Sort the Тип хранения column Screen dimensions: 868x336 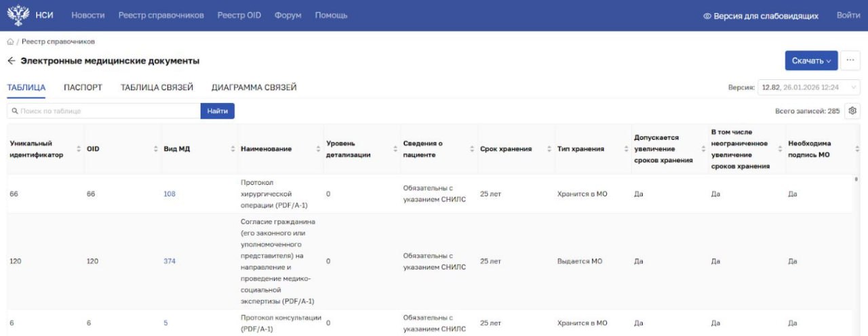pyautogui.click(x=627, y=149)
